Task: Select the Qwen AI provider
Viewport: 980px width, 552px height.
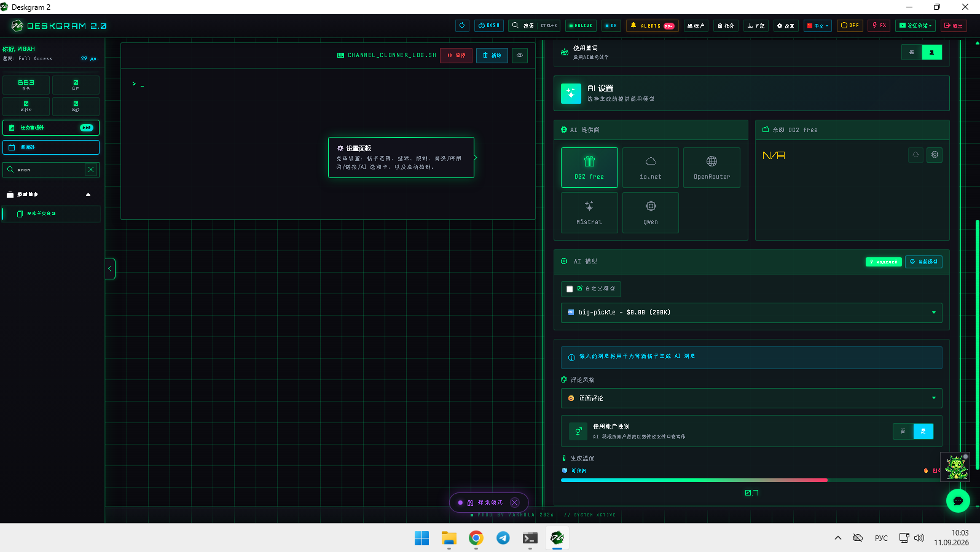Action: 651,212
